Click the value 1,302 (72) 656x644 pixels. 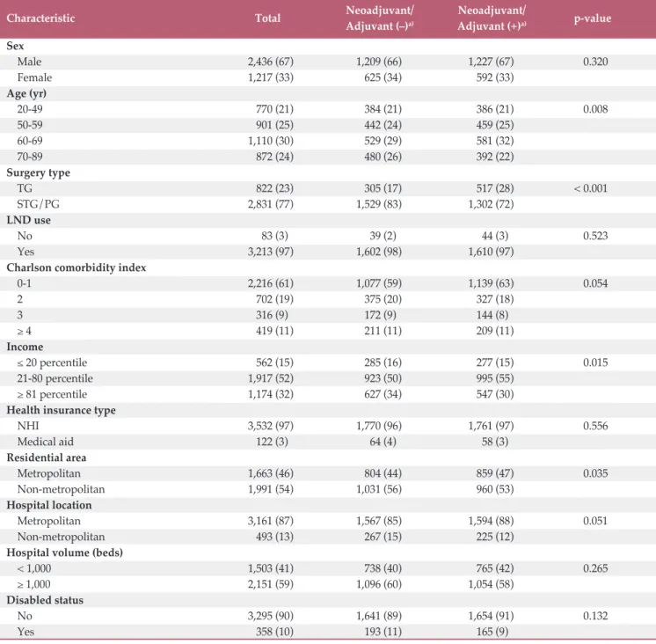pos(491,204)
